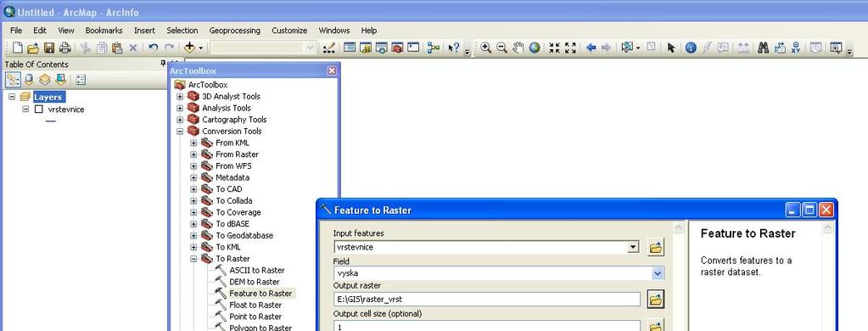Create a new map document
868x331 pixels.
(17, 48)
